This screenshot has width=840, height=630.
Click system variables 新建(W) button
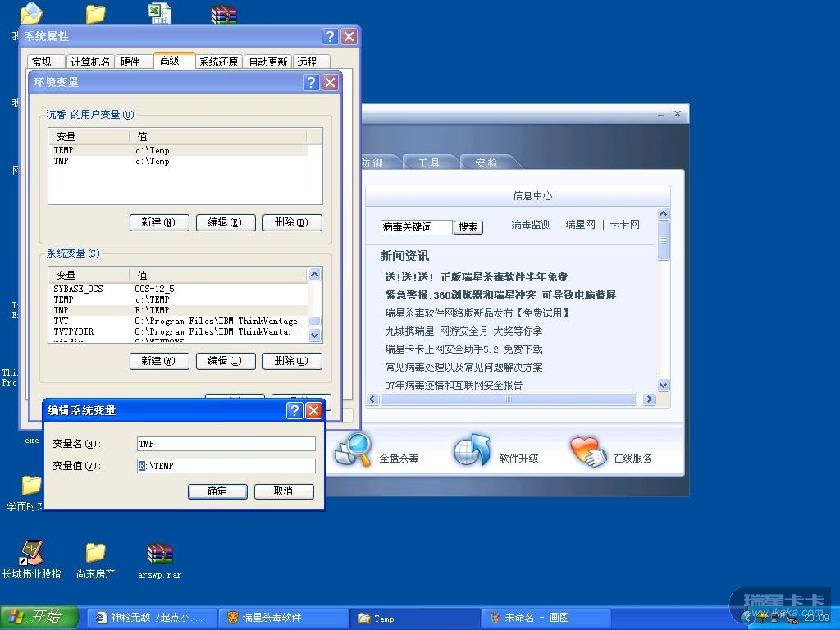pyautogui.click(x=159, y=361)
